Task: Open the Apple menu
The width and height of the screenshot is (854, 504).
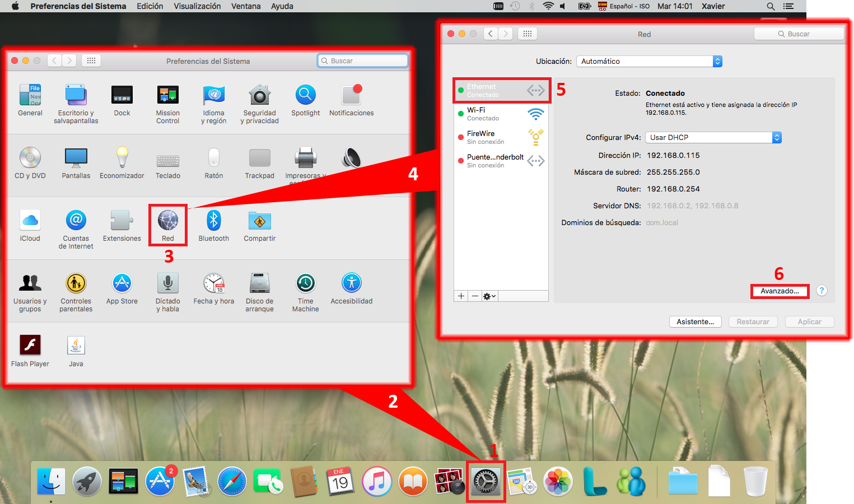Action: tap(15, 6)
